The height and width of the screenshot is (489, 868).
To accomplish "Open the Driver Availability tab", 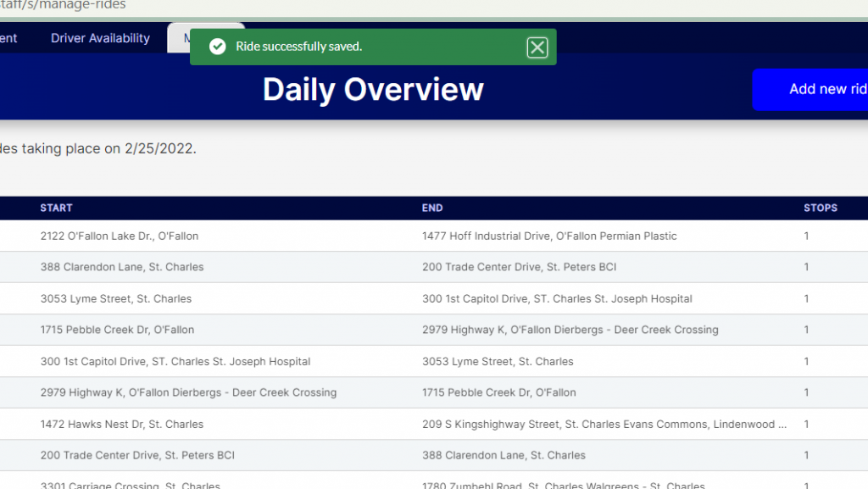I will click(x=100, y=38).
